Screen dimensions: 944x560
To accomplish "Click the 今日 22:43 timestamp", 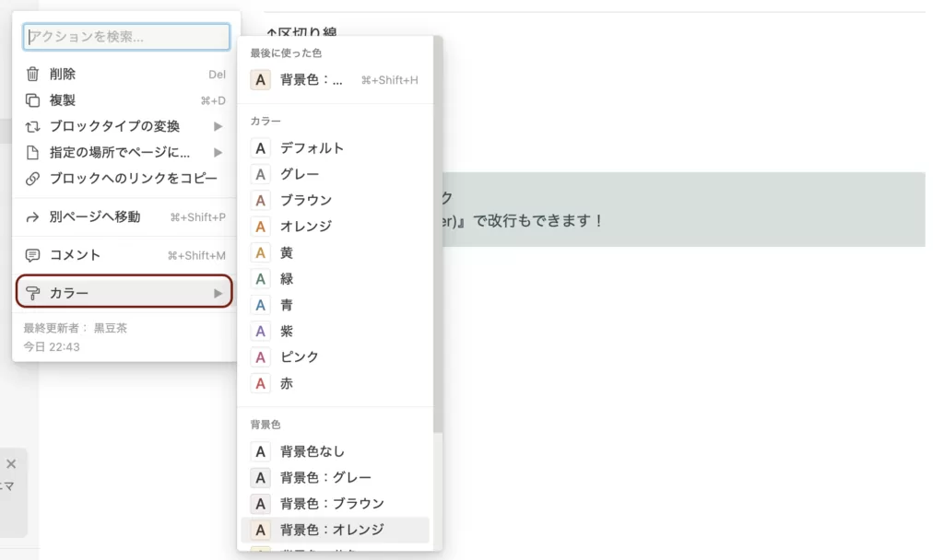I will [52, 346].
